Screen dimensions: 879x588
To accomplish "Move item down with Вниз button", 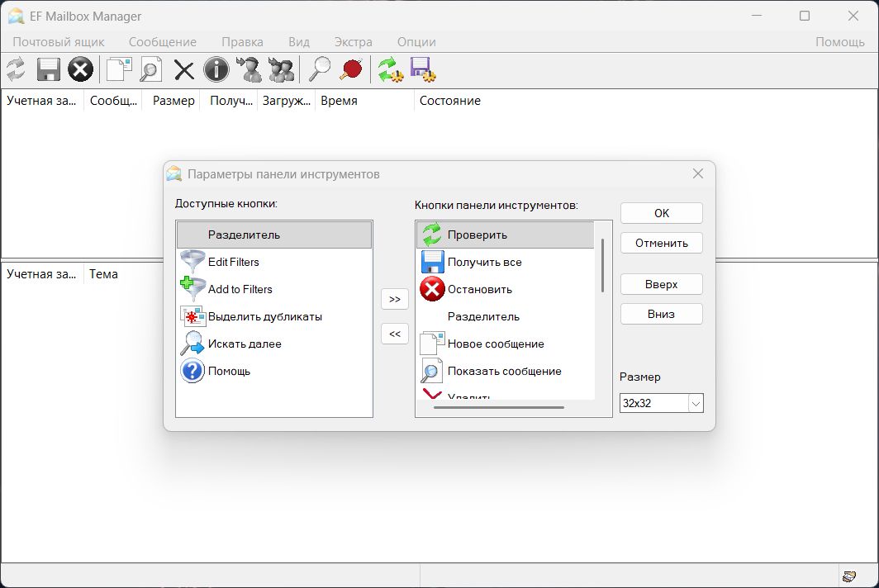I will click(661, 314).
